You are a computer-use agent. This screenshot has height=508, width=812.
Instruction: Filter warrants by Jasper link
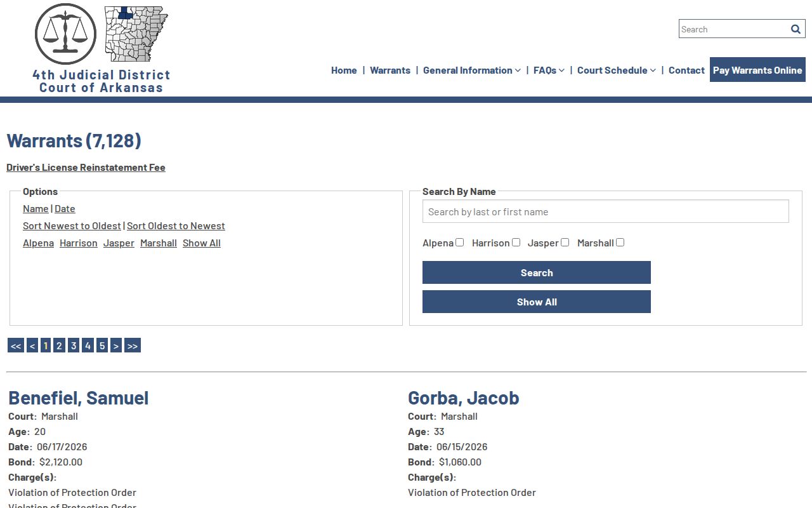tap(119, 243)
